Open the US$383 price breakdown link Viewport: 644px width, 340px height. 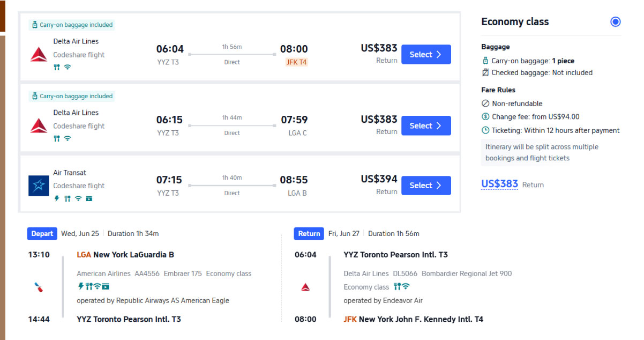coord(499,184)
